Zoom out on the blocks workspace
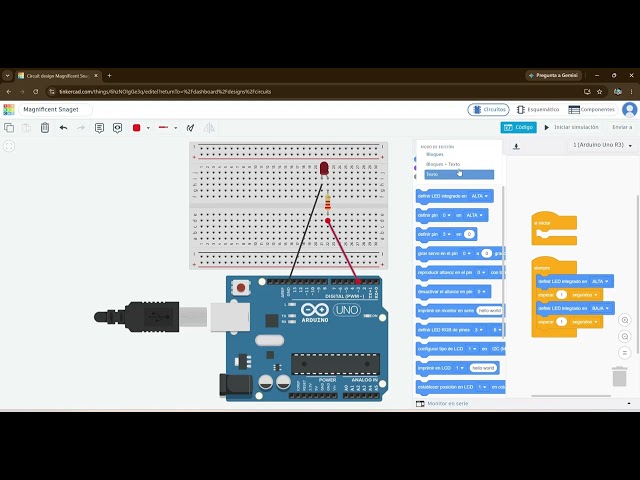640x480 pixels. pos(624,337)
